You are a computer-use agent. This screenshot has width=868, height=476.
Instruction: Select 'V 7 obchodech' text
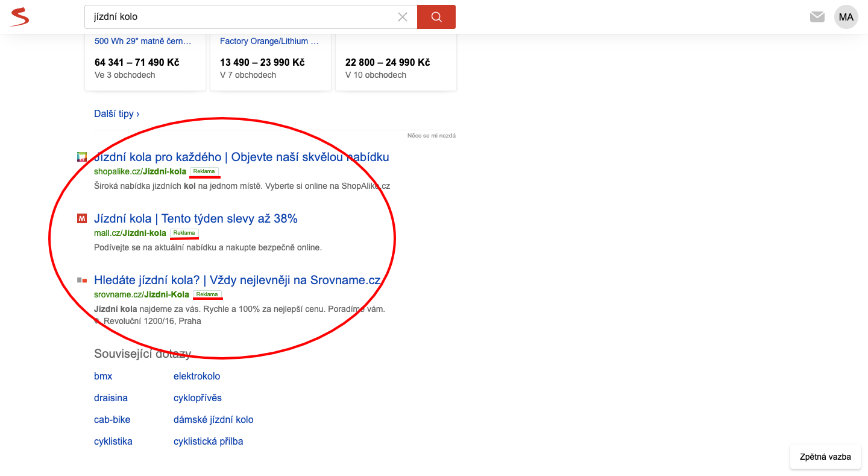pos(248,75)
